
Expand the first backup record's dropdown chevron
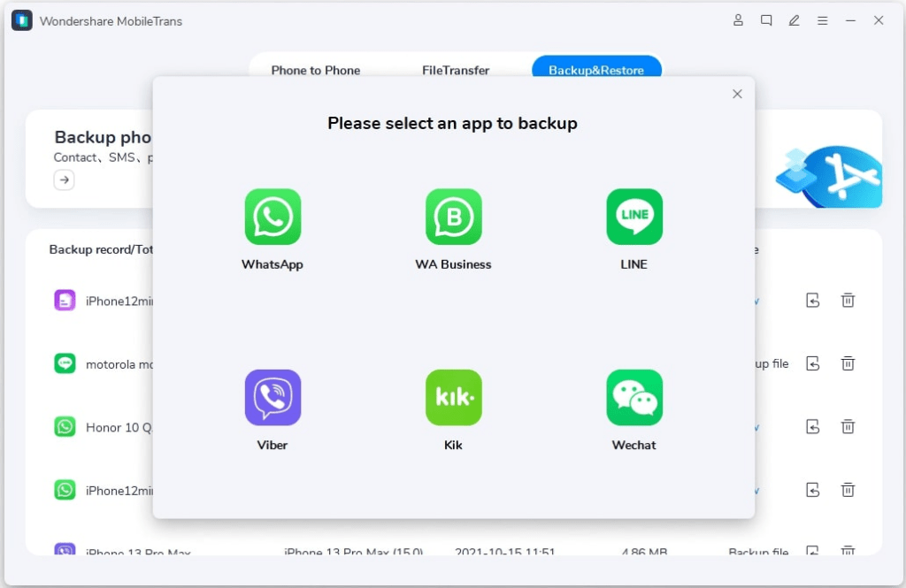pyautogui.click(x=756, y=302)
